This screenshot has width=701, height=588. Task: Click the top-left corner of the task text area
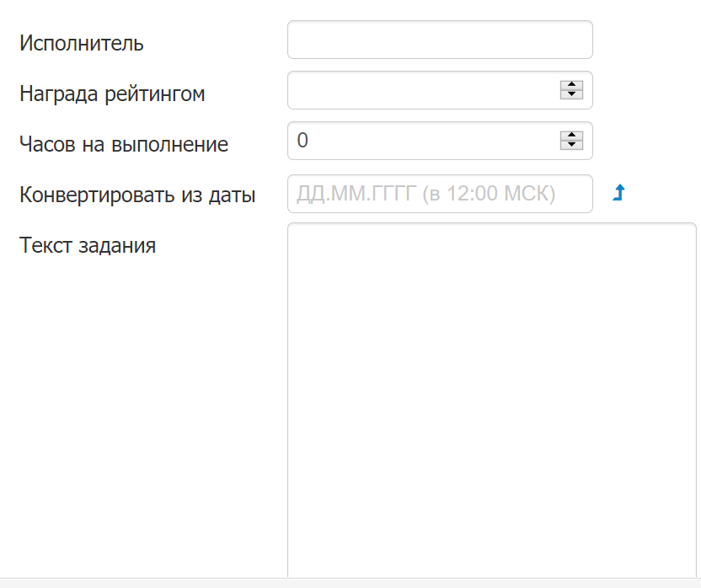click(292, 227)
